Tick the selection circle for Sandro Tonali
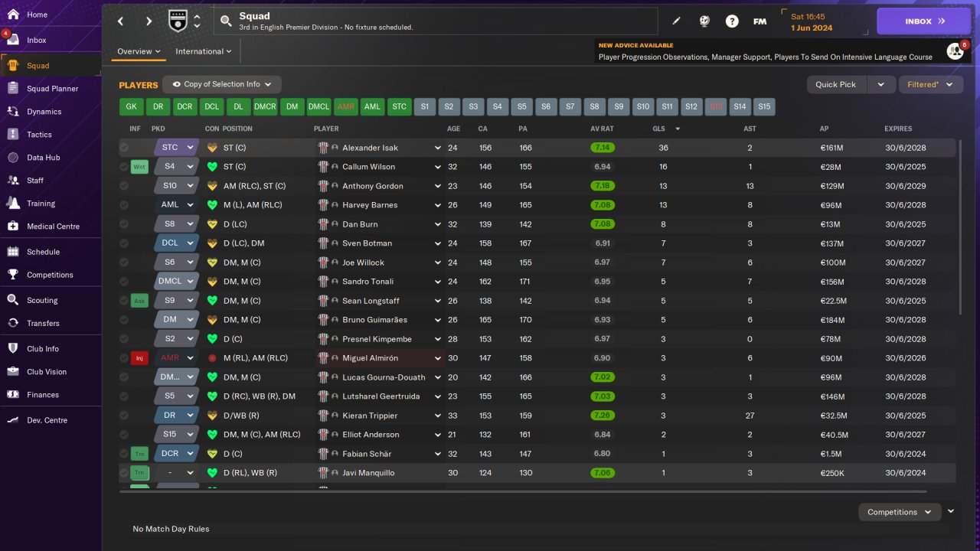Image resolution: width=980 pixels, height=551 pixels. pyautogui.click(x=124, y=282)
